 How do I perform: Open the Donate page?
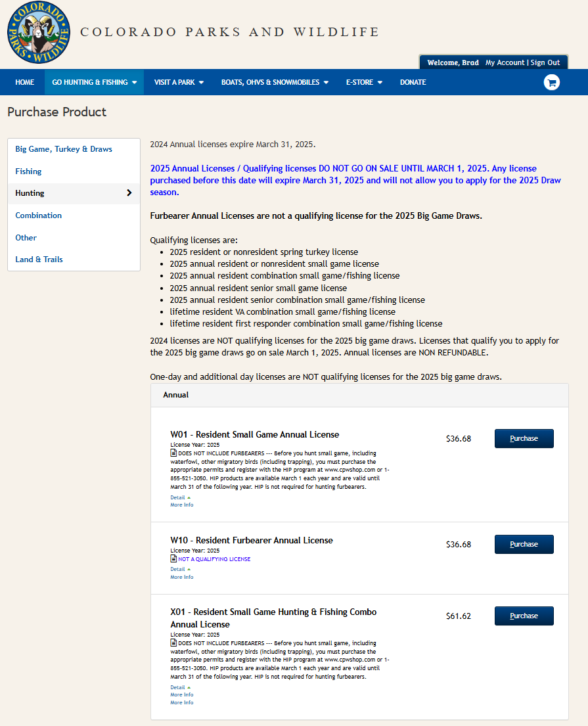(413, 82)
